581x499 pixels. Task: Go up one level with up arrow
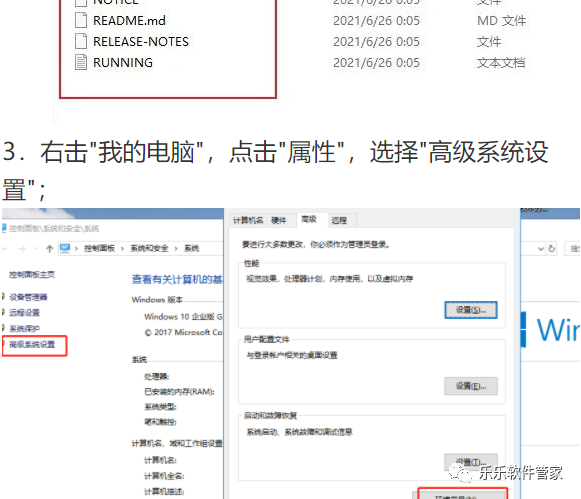50,249
